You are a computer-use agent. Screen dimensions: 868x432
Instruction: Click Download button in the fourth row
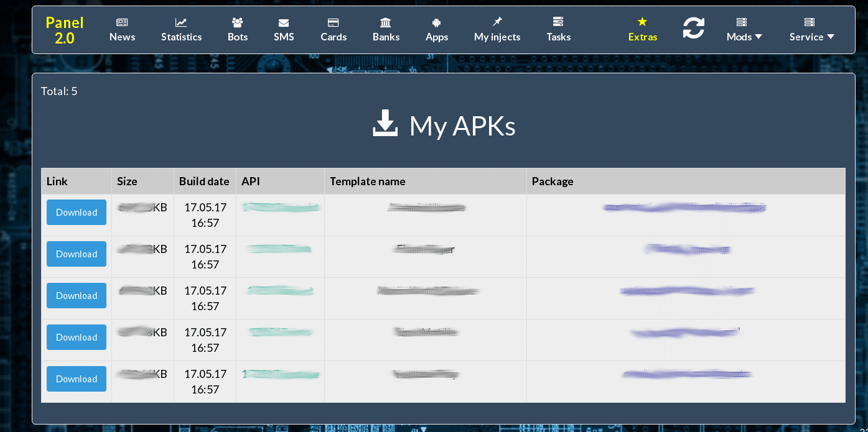pos(77,338)
